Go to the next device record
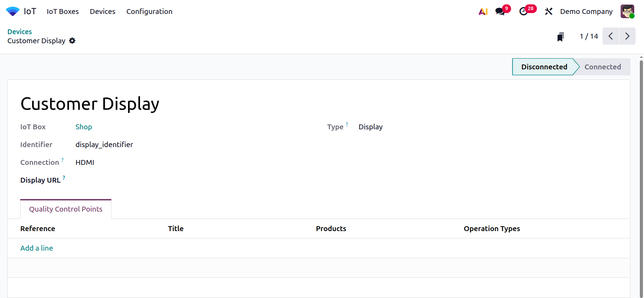 pos(627,36)
